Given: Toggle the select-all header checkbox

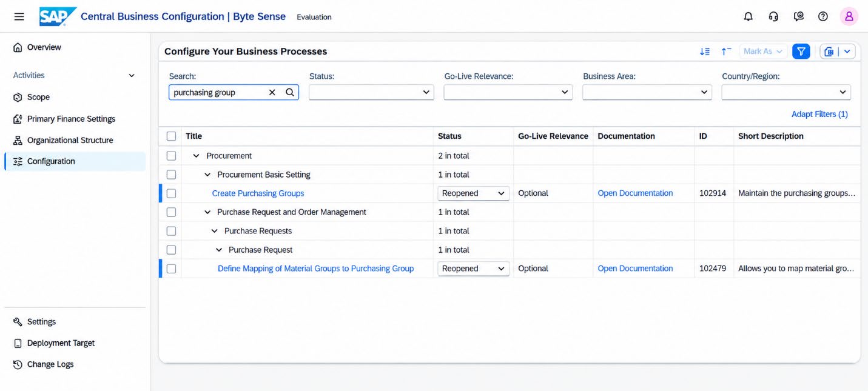Looking at the screenshot, I should click(171, 136).
